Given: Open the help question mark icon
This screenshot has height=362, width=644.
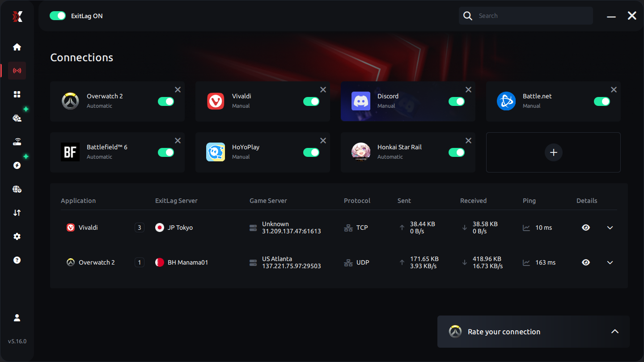Looking at the screenshot, I should click(17, 260).
